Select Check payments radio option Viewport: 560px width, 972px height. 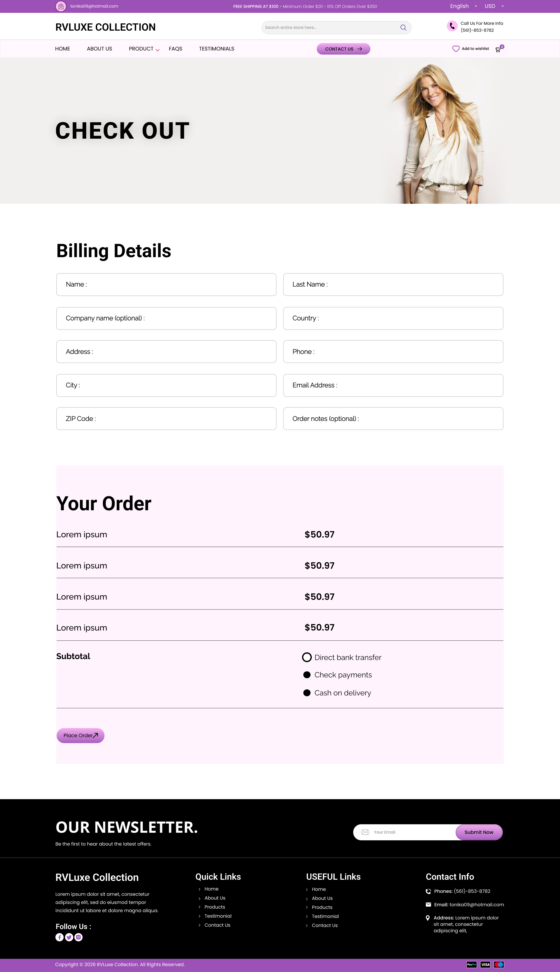(307, 675)
